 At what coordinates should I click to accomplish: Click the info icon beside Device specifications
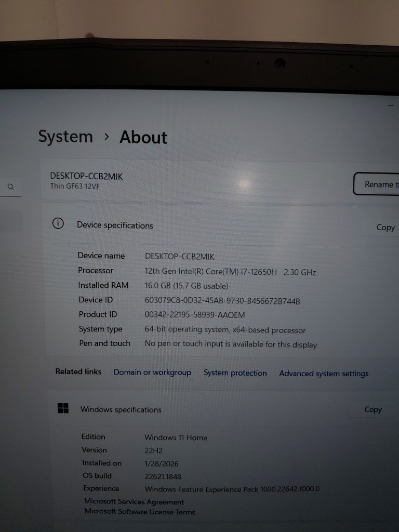58,224
